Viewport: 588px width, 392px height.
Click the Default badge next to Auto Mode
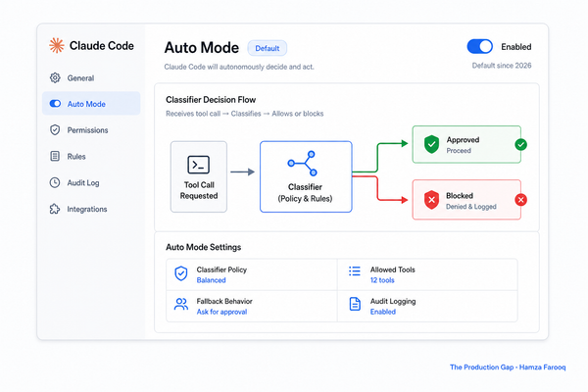click(x=267, y=48)
